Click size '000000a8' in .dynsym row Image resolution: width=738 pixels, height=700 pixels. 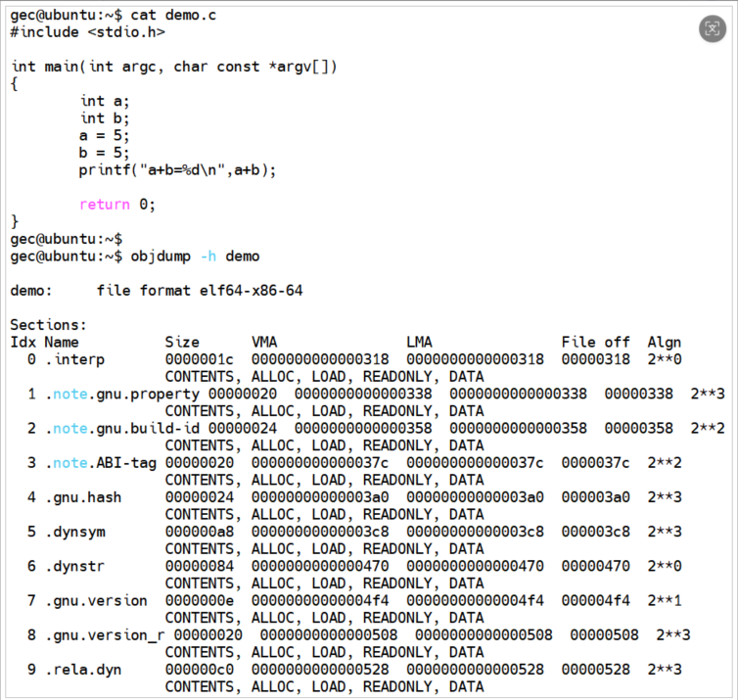pyautogui.click(x=199, y=532)
